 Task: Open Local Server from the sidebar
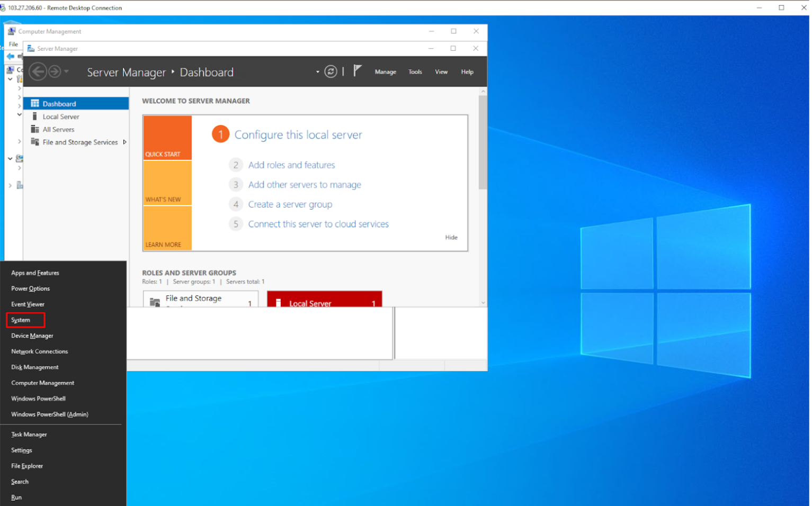pyautogui.click(x=60, y=116)
